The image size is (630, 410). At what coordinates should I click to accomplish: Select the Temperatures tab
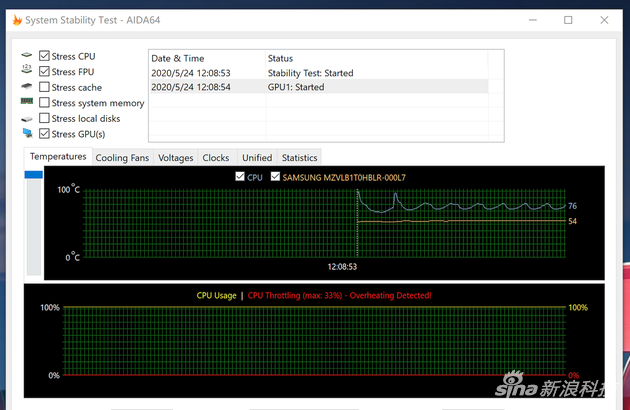click(58, 157)
